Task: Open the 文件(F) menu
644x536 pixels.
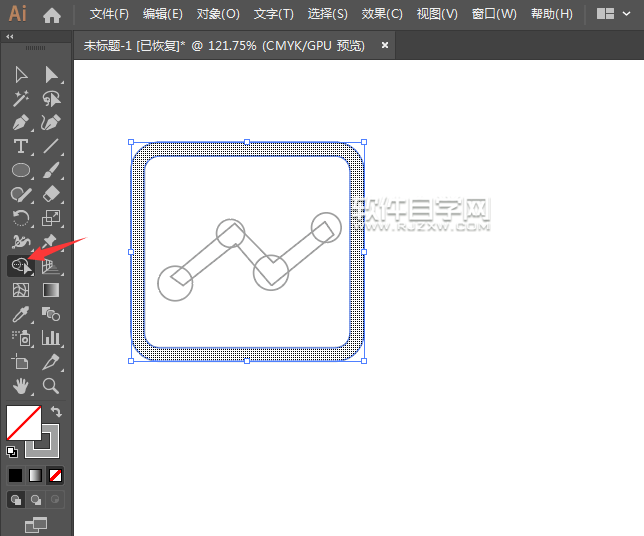Action: tap(109, 14)
